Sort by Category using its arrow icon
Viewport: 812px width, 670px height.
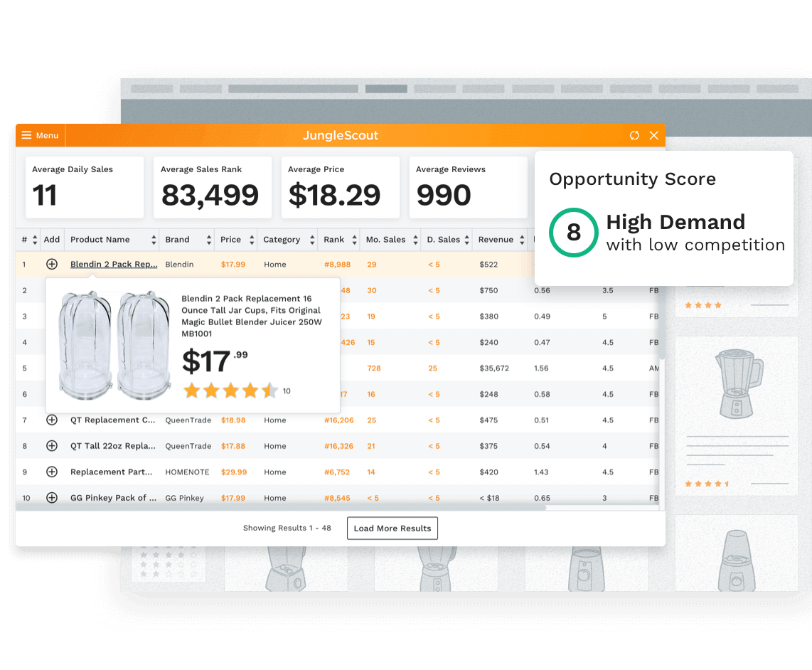[311, 240]
